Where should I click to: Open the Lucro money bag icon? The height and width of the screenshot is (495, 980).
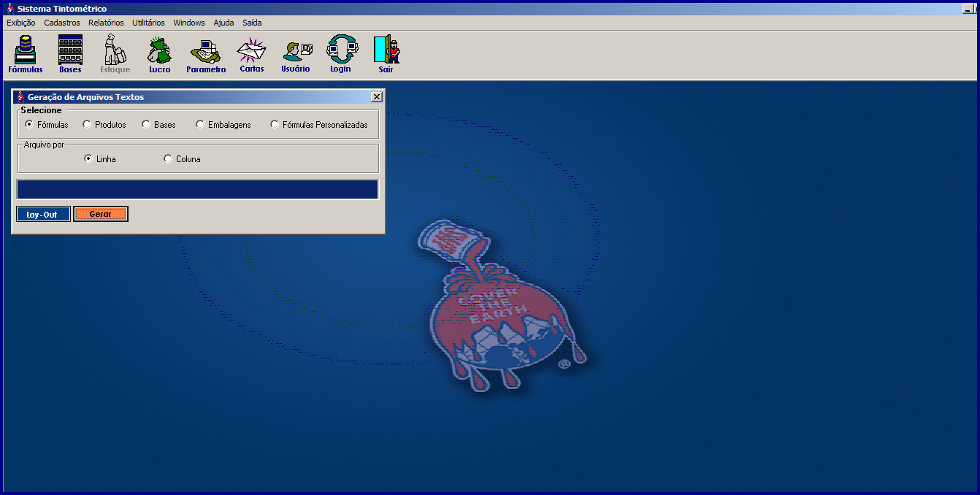[x=159, y=54]
